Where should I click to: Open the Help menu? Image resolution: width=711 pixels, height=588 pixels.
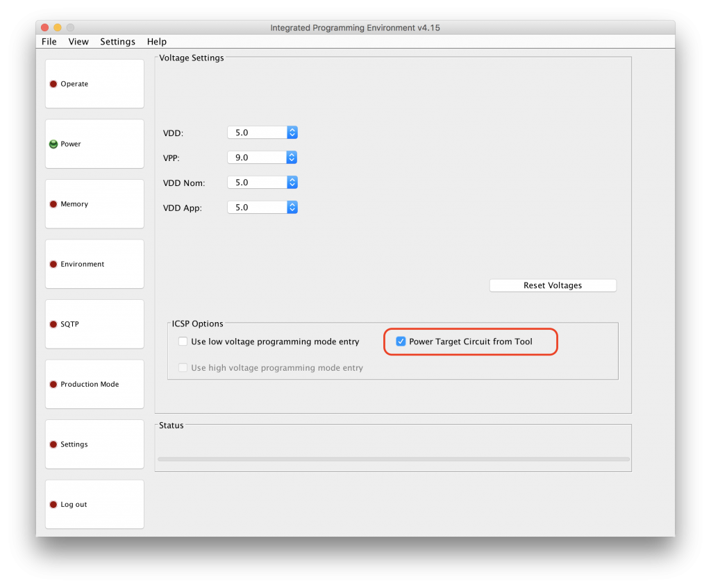[x=157, y=42]
